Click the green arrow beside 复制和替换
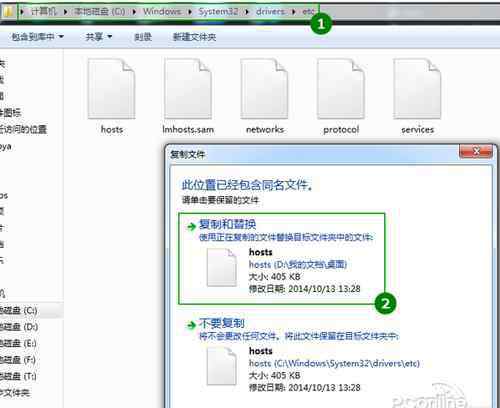Screen dimensions: 500x408 tap(191, 227)
